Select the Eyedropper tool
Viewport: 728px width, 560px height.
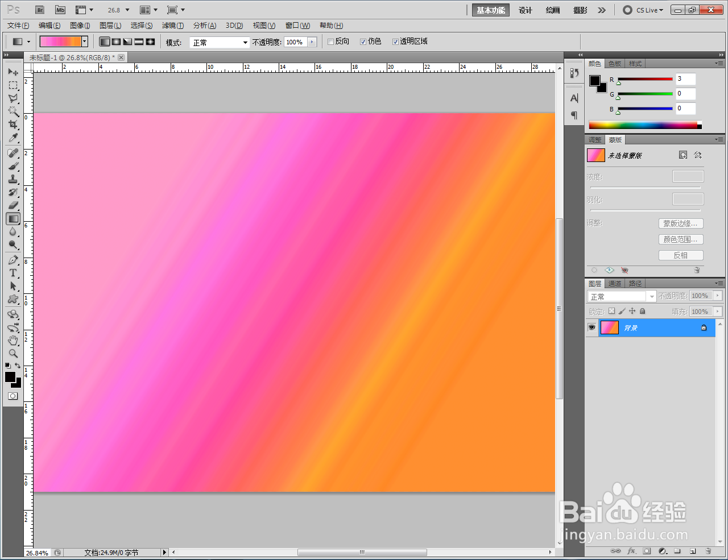(x=13, y=138)
